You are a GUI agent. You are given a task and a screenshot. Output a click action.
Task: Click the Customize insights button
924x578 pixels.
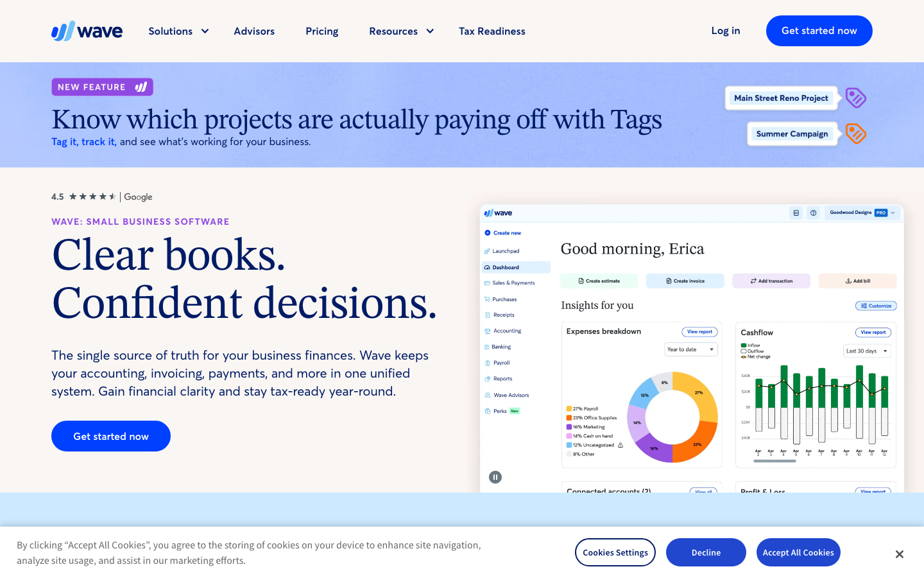click(876, 306)
